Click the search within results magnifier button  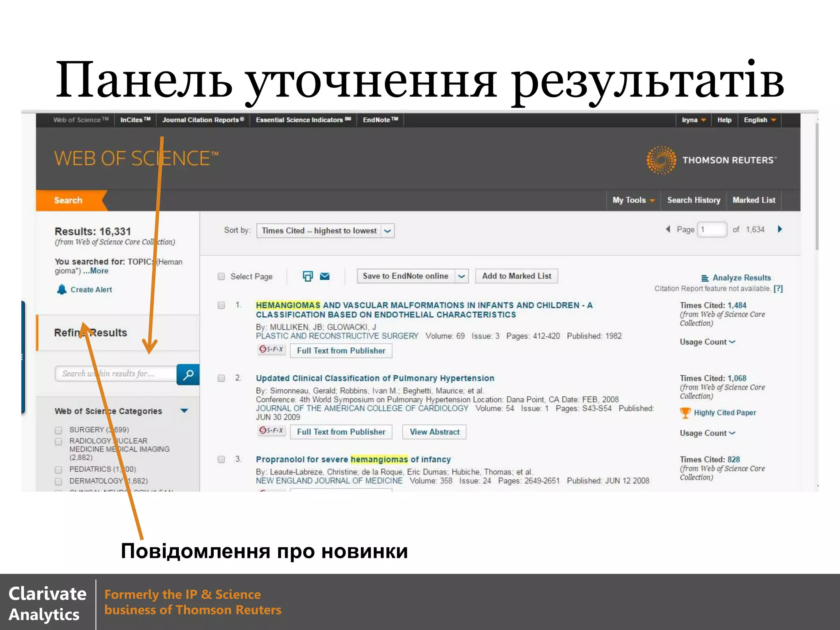tap(188, 374)
